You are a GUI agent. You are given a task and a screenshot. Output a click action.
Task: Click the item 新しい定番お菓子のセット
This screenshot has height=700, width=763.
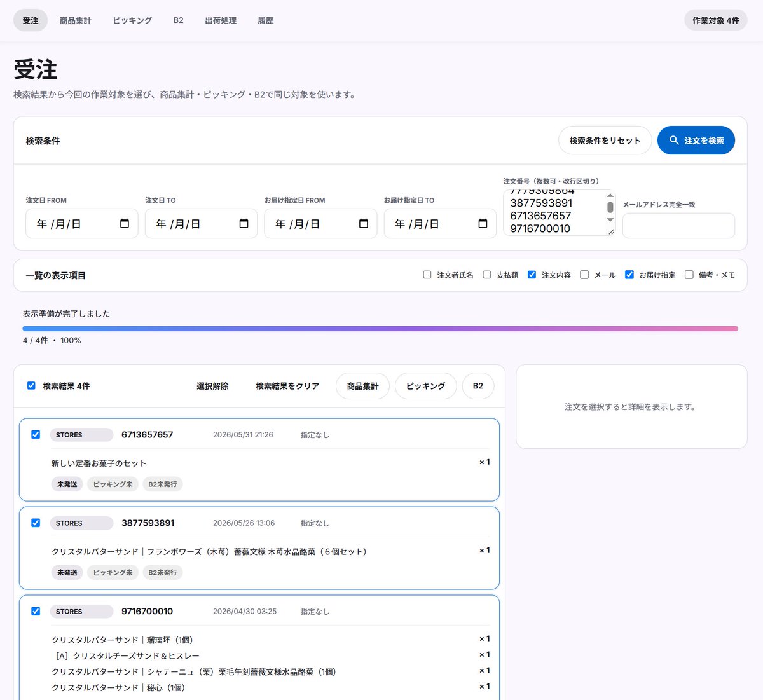coord(99,463)
